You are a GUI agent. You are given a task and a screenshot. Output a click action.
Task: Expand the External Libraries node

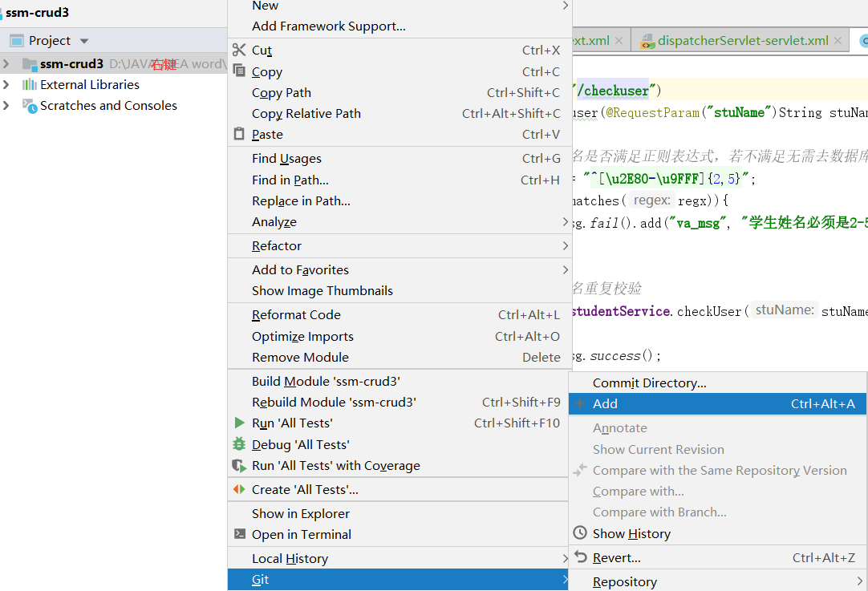(x=6, y=85)
